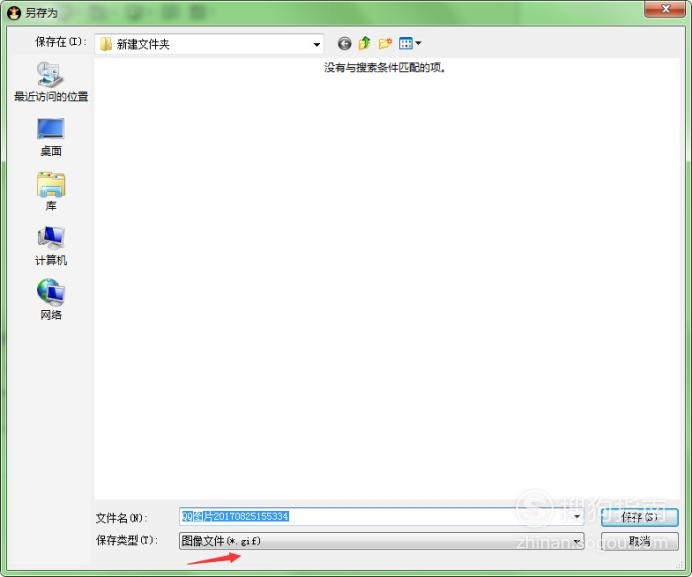The image size is (692, 577).
Task: Expand the 保存在 folder dropdown
Action: (317, 44)
